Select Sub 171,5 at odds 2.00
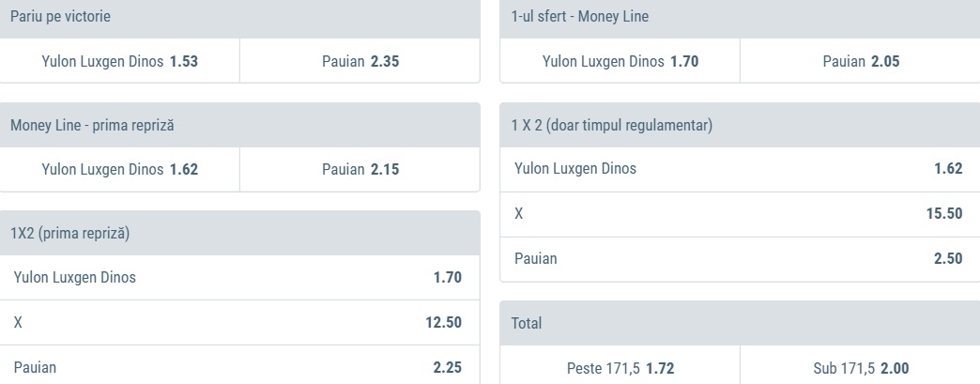 point(861,368)
